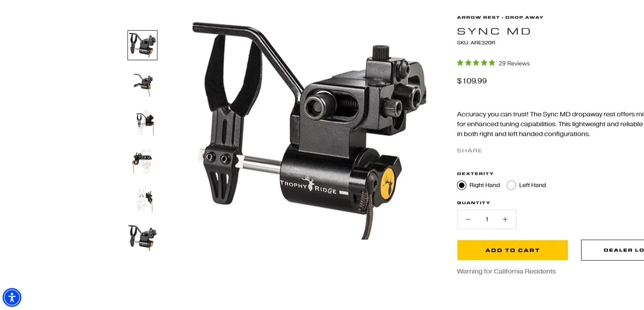View the fifth thumbnail image
This screenshot has height=310, width=644.
(x=142, y=200)
